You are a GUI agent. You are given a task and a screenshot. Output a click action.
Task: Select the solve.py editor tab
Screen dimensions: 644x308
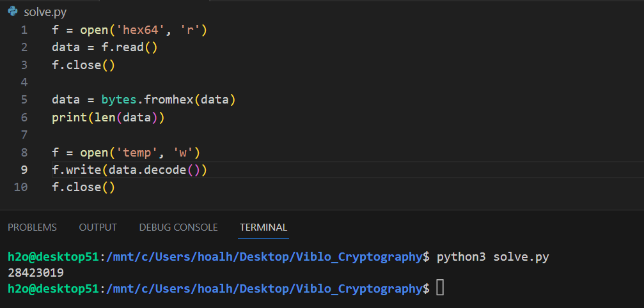(x=45, y=12)
